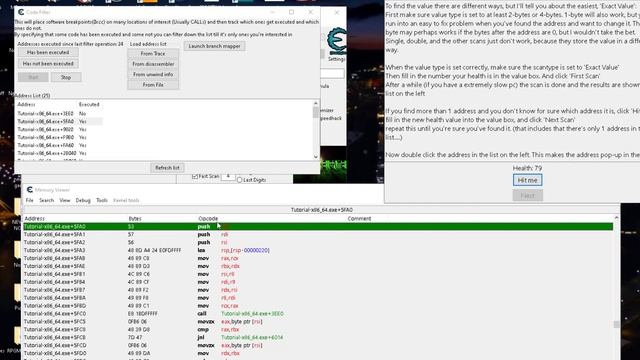Click the greyed-out Start button
The height and width of the screenshot is (360, 640).
click(33, 77)
